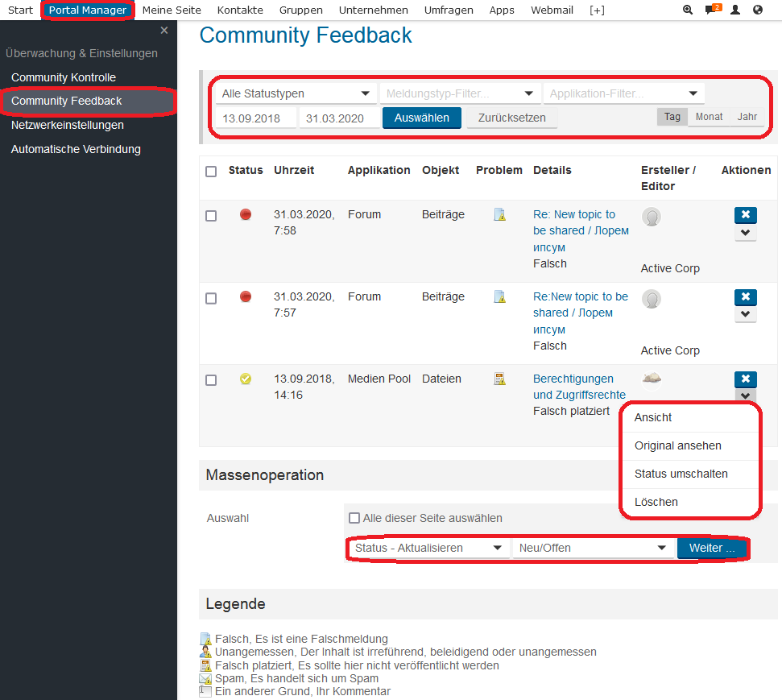Image resolution: width=782 pixels, height=700 pixels.
Task: Delete the 14:16 entry with blue X button
Action: pos(746,379)
